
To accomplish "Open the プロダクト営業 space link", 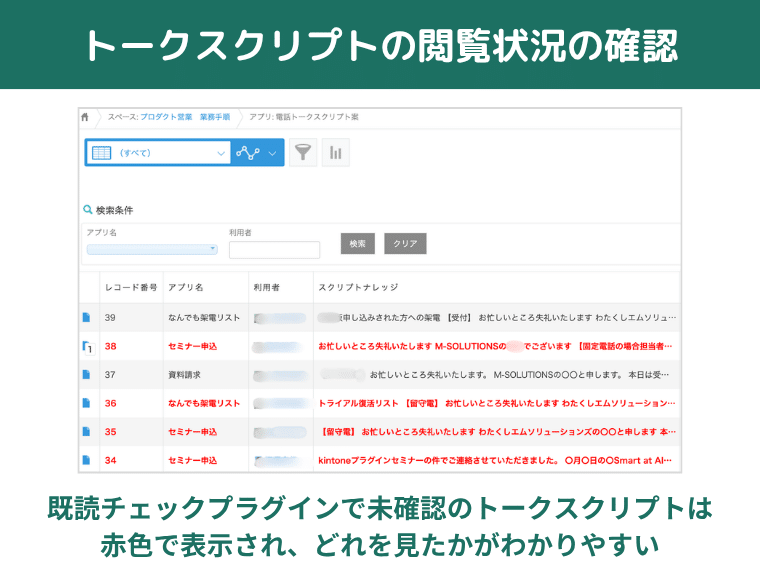I will pos(166,117).
